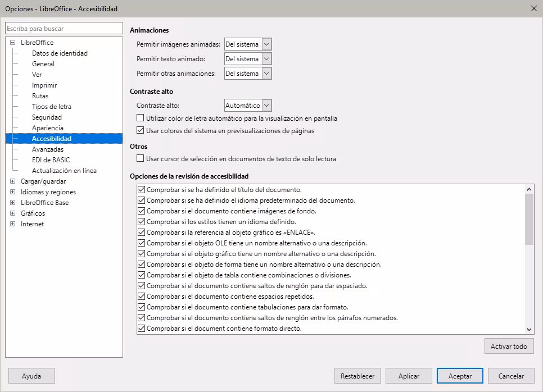Expand the LibreOffice Base node

pyautogui.click(x=13, y=203)
